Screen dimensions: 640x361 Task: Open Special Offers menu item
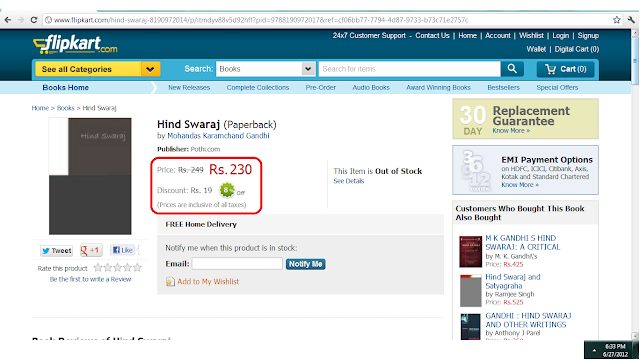pos(557,87)
